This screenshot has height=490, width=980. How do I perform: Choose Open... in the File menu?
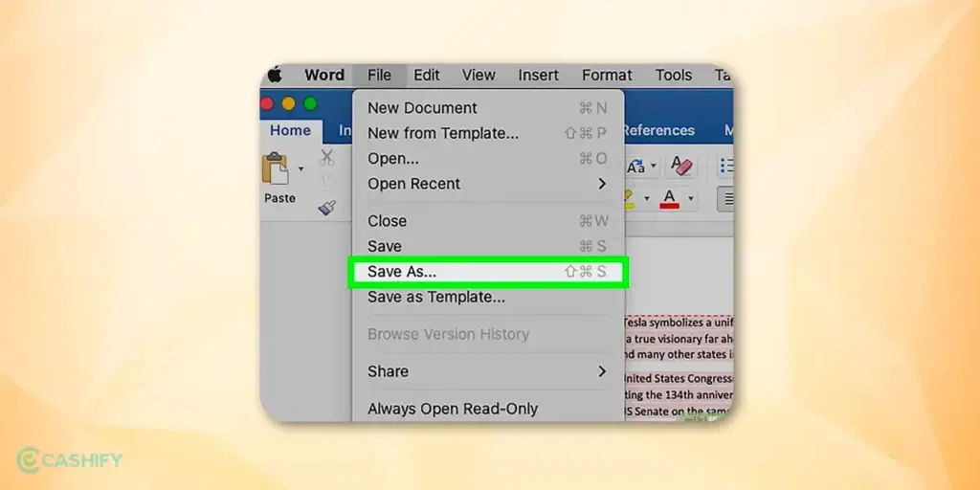[488, 159]
